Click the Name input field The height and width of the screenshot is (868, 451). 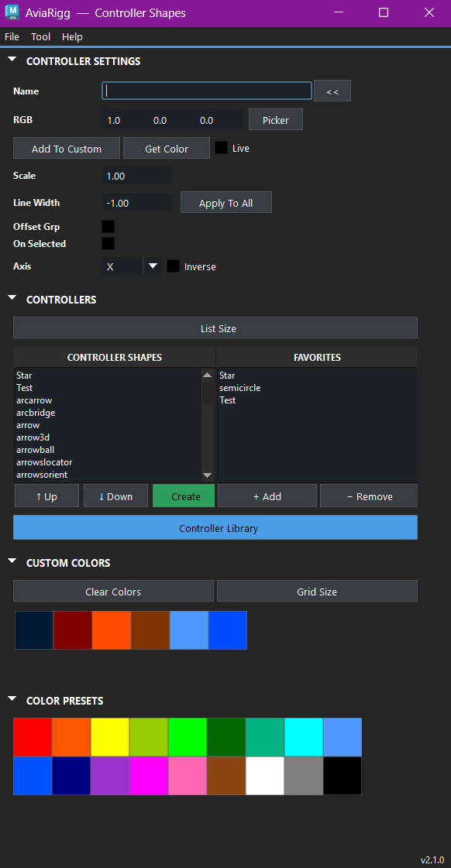206,91
